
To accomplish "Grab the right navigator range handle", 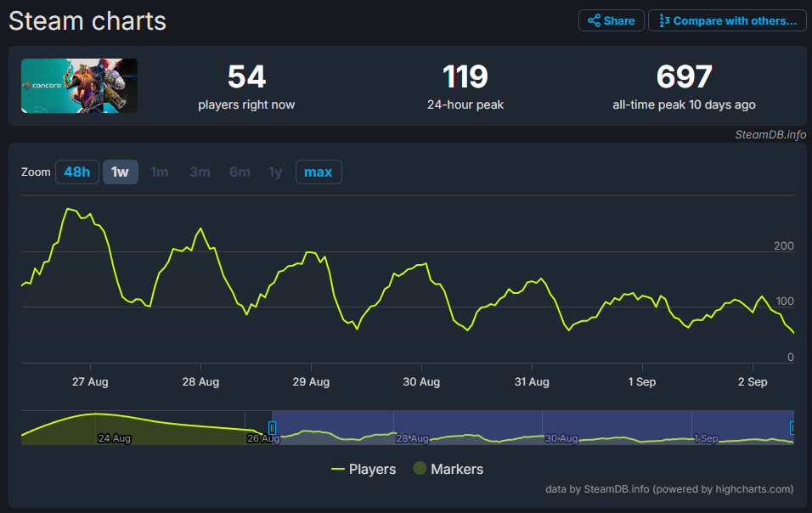I will coord(792,427).
